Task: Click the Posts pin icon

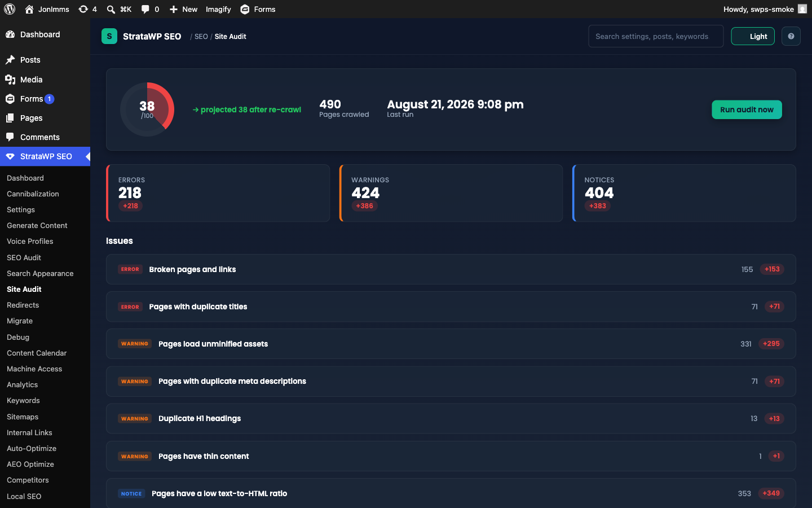Action: tap(10, 60)
